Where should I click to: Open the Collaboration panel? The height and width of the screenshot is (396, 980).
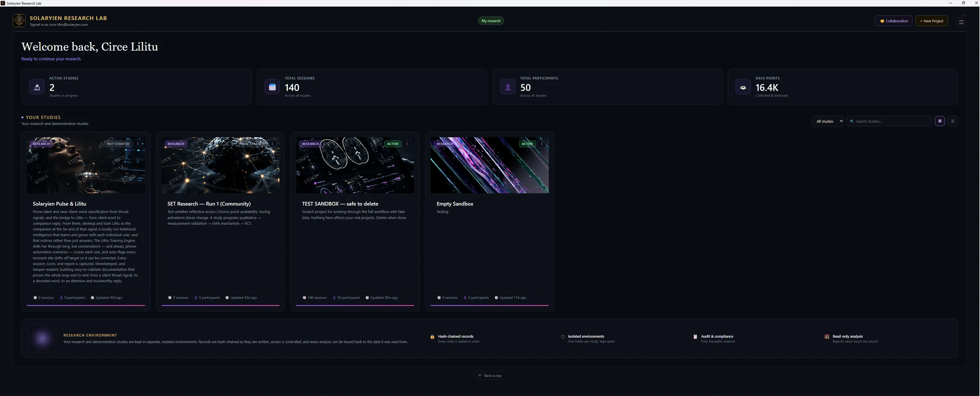point(894,21)
